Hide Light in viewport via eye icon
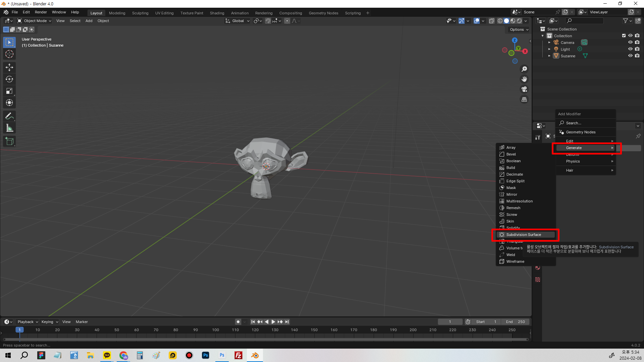 (630, 49)
